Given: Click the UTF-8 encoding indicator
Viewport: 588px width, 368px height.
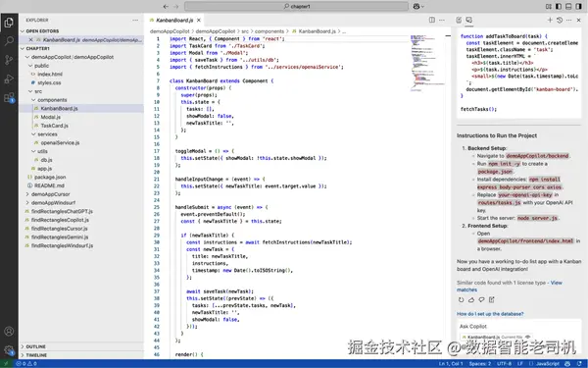Looking at the screenshot, I should (505, 363).
